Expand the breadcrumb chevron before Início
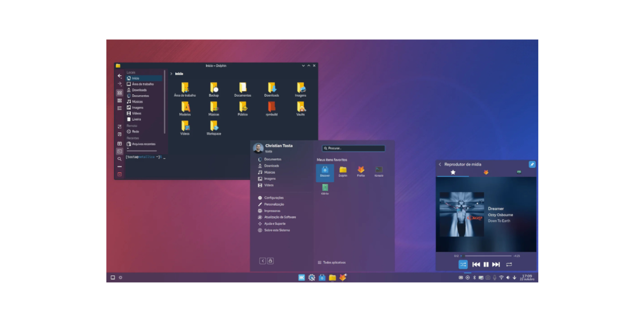644x322 pixels. point(171,74)
